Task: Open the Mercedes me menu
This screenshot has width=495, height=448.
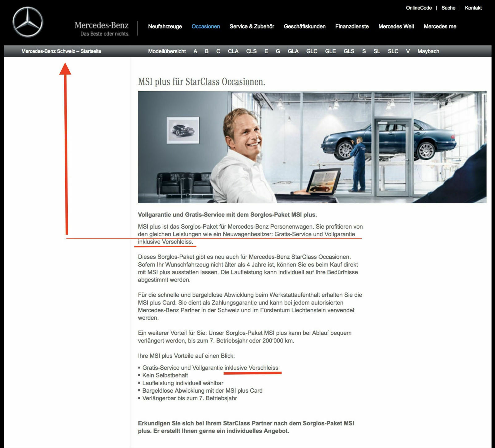Action: coord(440,27)
